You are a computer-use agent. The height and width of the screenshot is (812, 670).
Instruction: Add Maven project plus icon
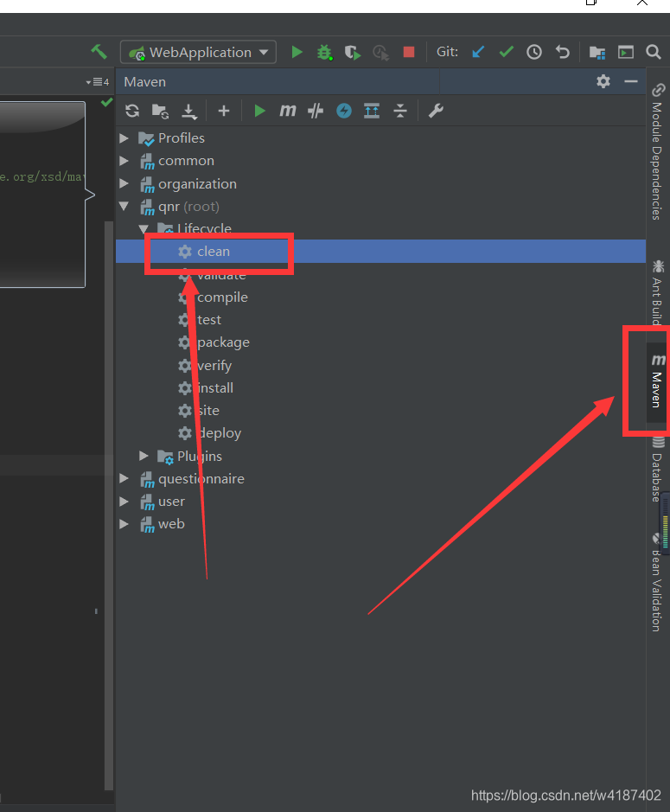tap(224, 111)
